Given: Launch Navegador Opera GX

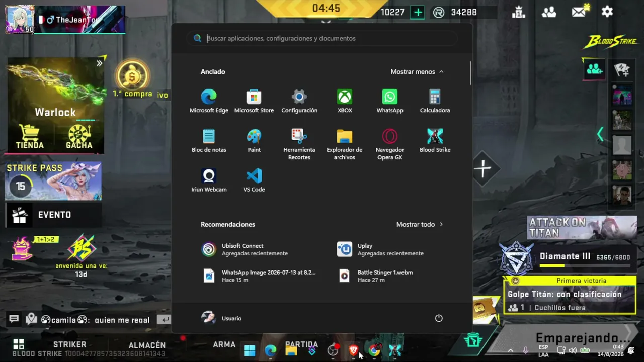Looking at the screenshot, I should (390, 144).
